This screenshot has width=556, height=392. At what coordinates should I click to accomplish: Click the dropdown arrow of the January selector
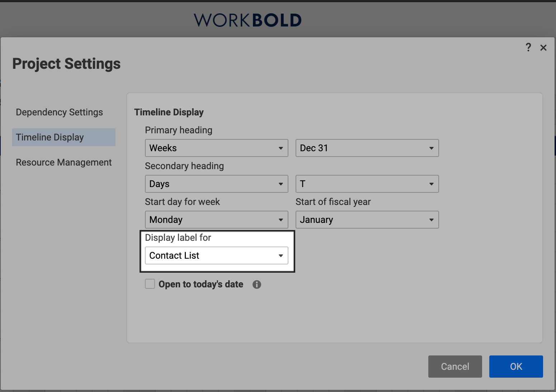(432, 220)
